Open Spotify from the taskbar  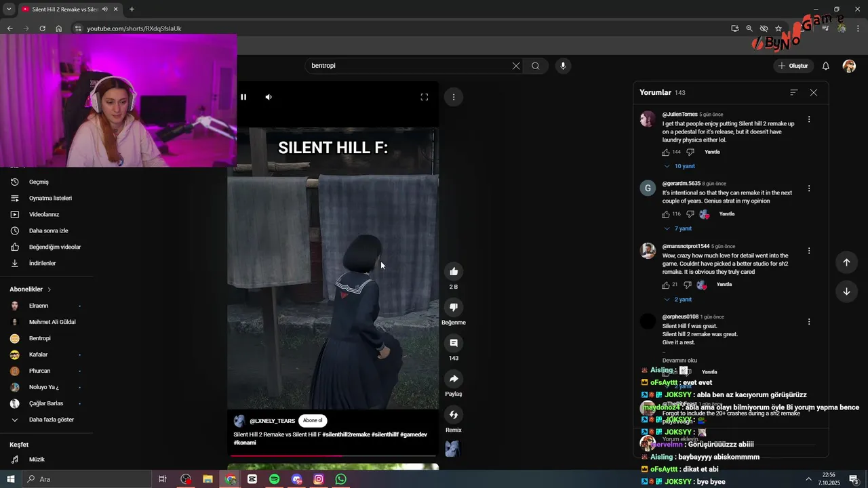coord(275,479)
